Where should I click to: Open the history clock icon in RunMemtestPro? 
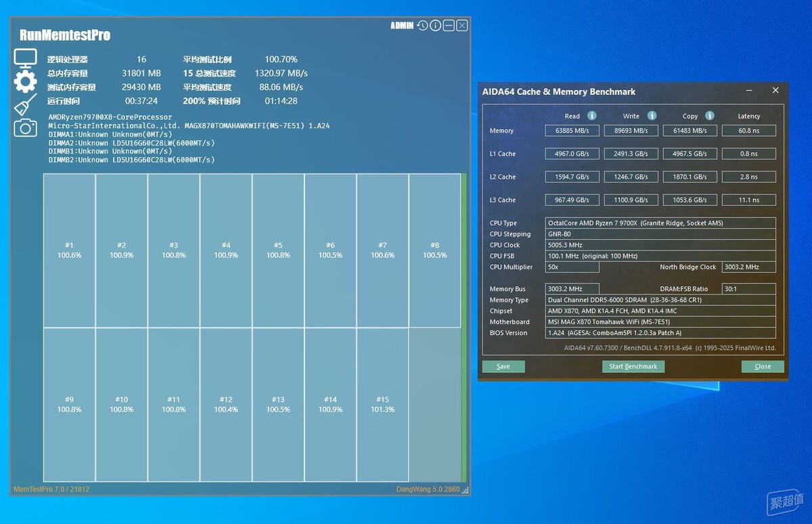422,26
